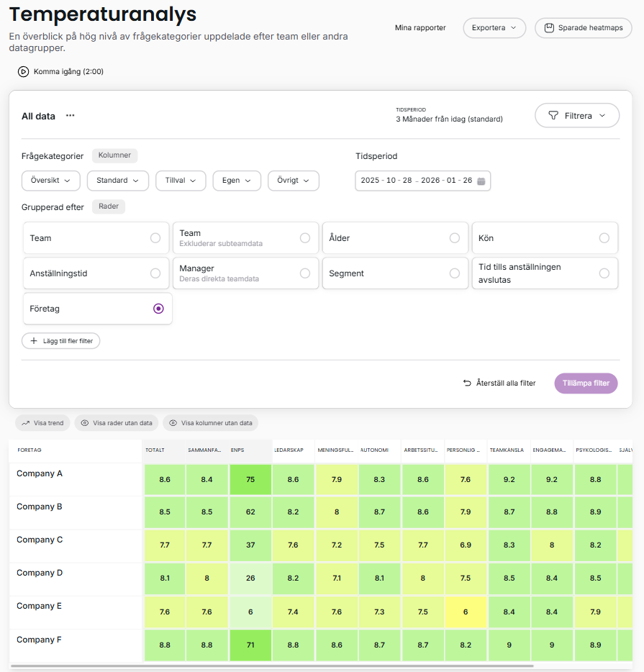Click the calendar icon in the date field

481,181
